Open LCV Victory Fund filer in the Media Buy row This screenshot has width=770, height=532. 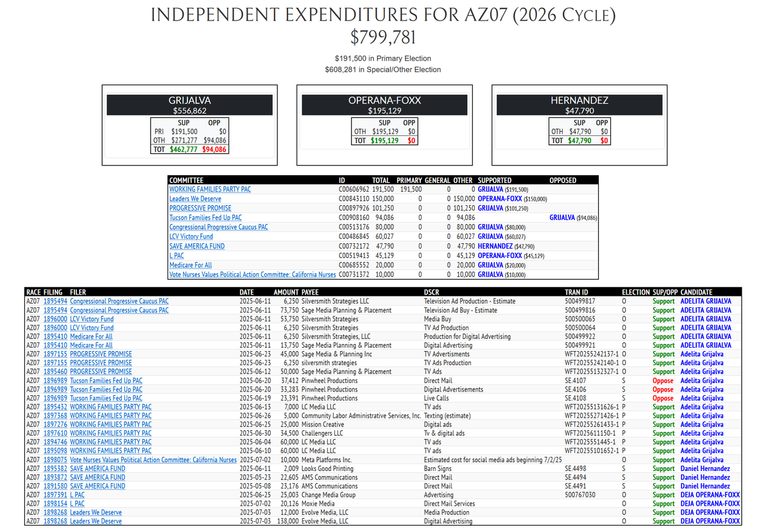tap(92, 319)
